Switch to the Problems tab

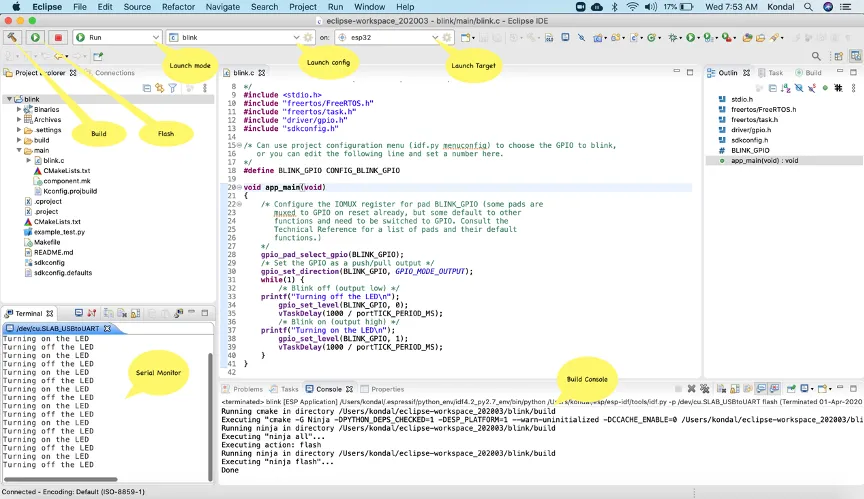pos(248,389)
